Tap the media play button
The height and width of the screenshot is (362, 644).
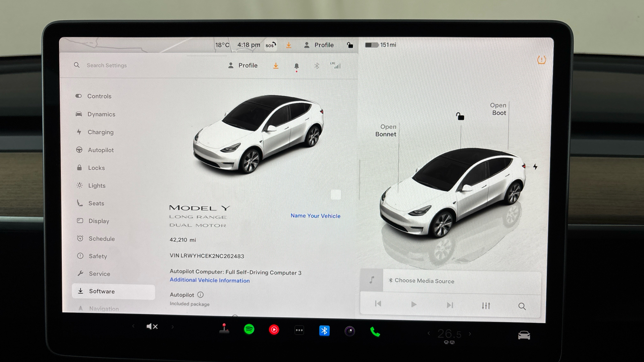414,304
